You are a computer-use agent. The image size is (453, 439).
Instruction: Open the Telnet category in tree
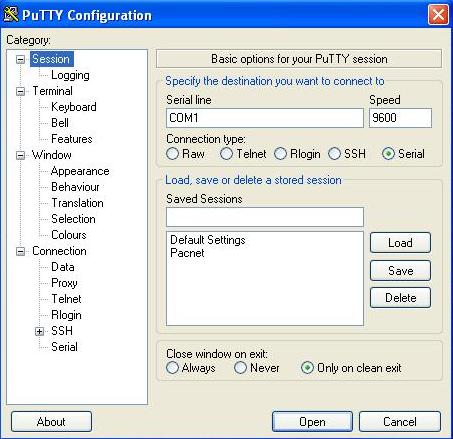click(x=66, y=299)
